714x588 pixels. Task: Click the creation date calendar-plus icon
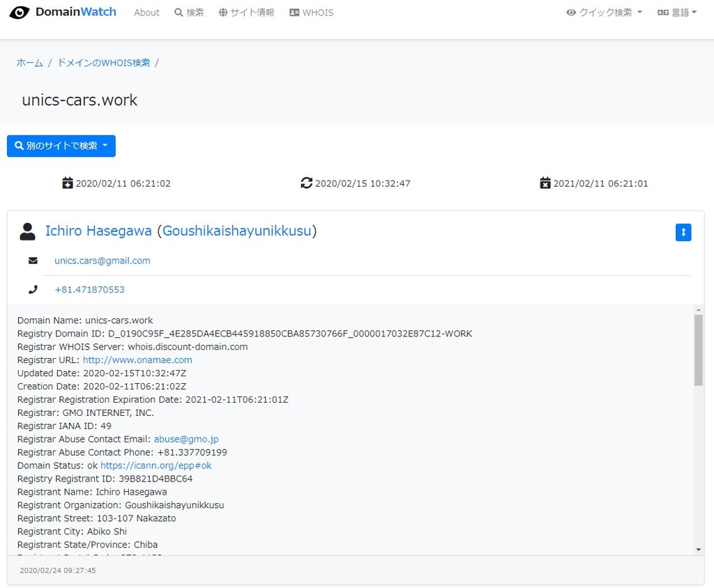pyautogui.click(x=68, y=183)
